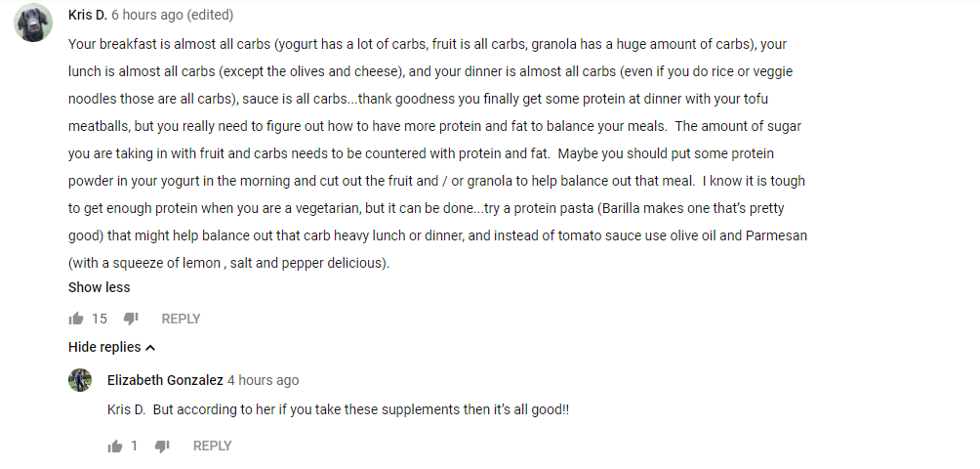The image size is (980, 469).
Task: Dislike Kris D.'s comment with thumbs down
Action: [x=131, y=319]
